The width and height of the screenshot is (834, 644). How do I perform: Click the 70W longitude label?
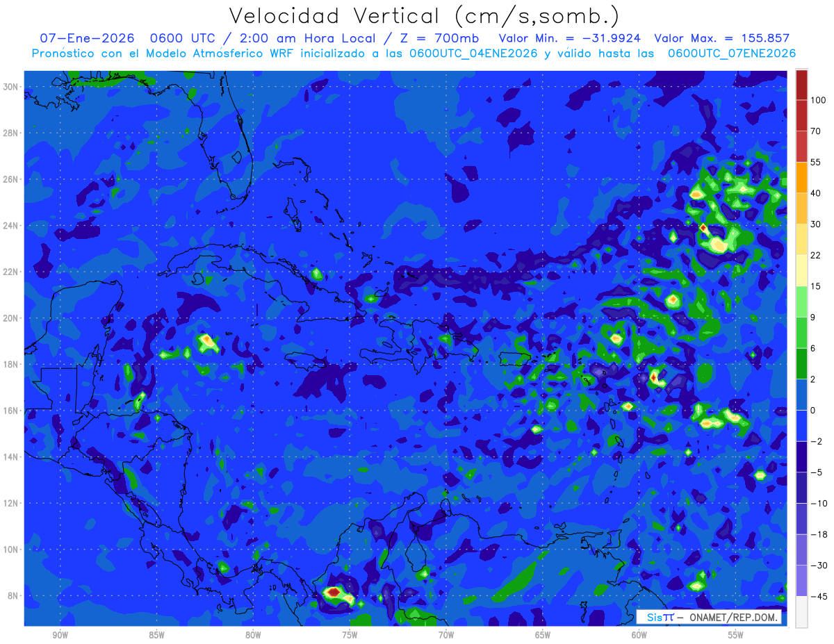click(x=446, y=635)
